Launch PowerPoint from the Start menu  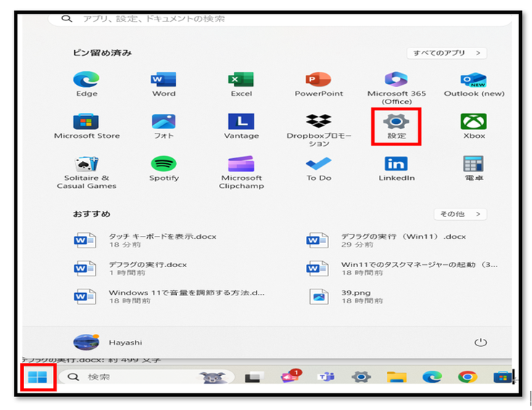coord(319,84)
